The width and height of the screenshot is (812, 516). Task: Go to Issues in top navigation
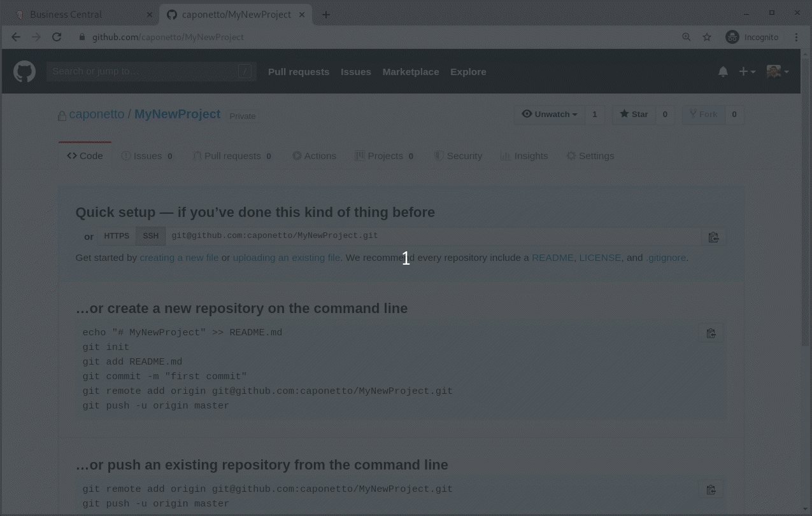click(x=356, y=72)
